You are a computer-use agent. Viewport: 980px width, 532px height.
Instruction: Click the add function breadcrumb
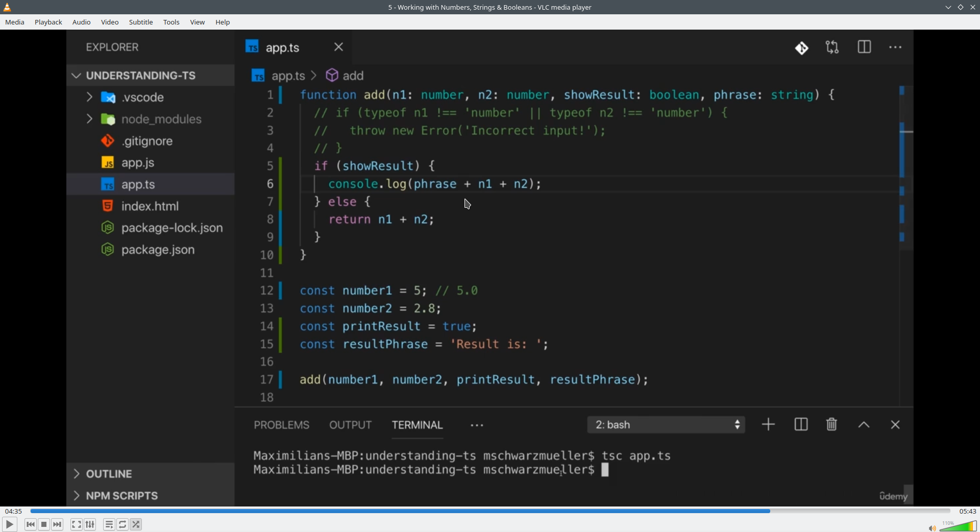(346, 76)
